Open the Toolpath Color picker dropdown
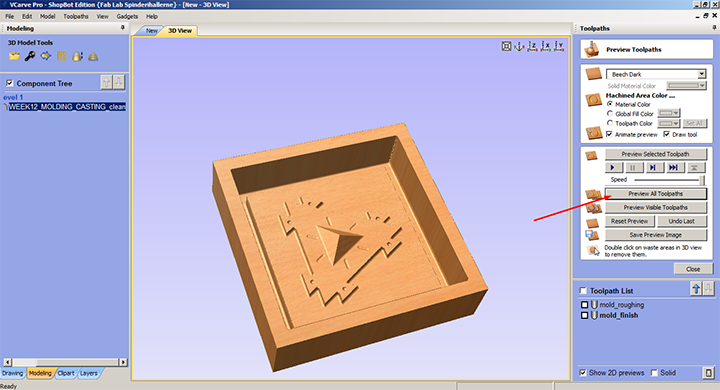This screenshot has height=390, width=720. 669,123
